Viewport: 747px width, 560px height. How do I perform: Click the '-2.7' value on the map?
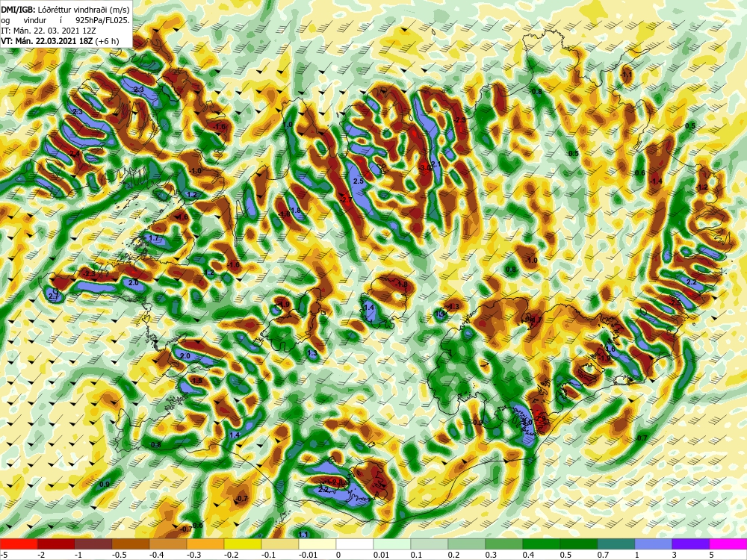[x=346, y=199]
